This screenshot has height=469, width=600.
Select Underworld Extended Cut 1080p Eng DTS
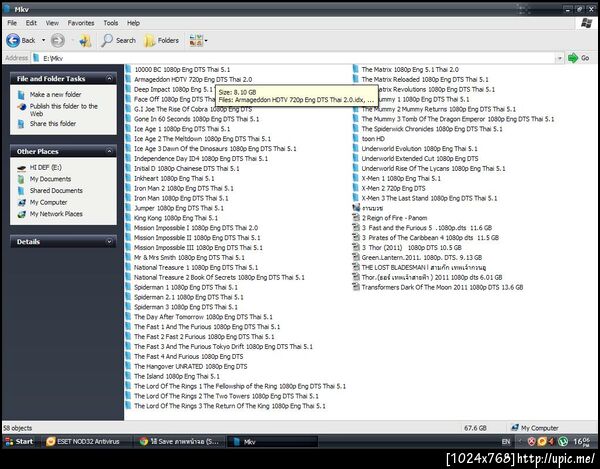pos(420,158)
